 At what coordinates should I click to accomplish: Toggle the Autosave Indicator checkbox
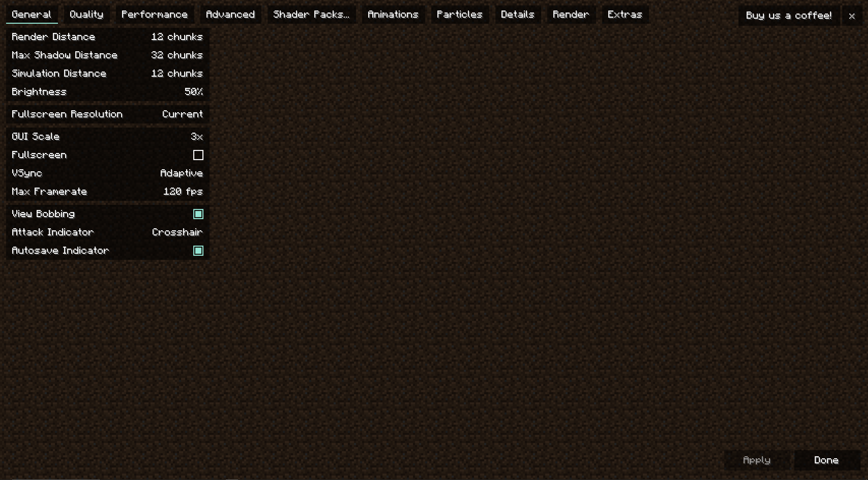click(x=198, y=250)
